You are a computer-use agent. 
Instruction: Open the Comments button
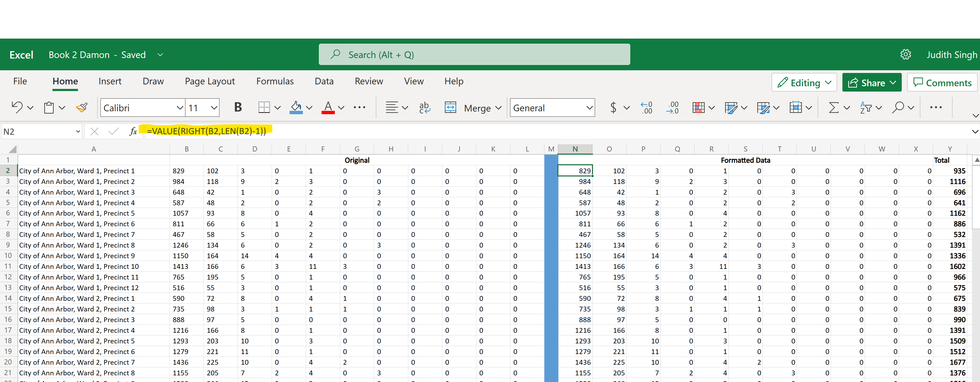click(x=942, y=83)
